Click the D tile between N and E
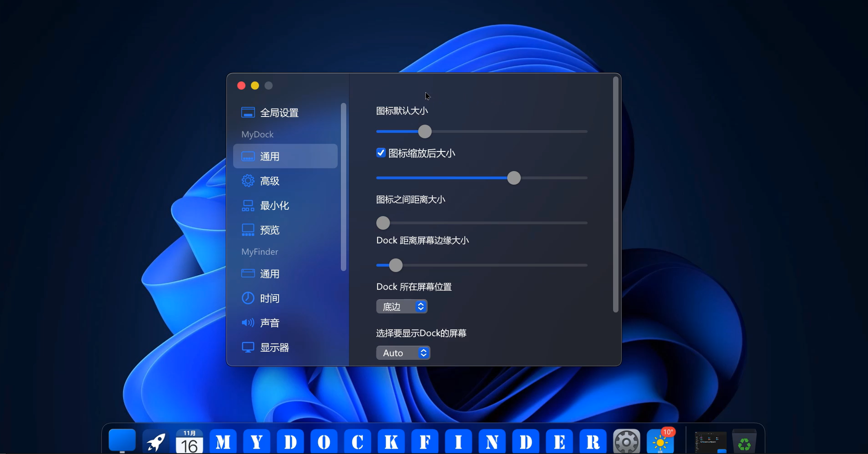The height and width of the screenshot is (454, 868). click(526, 441)
